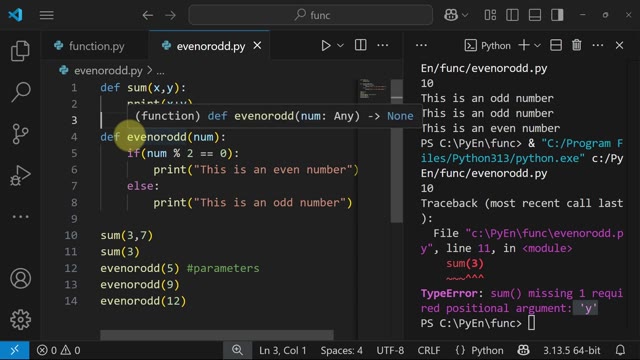Select the Python terminal profile label
640x360 pixels.
coord(488,45)
